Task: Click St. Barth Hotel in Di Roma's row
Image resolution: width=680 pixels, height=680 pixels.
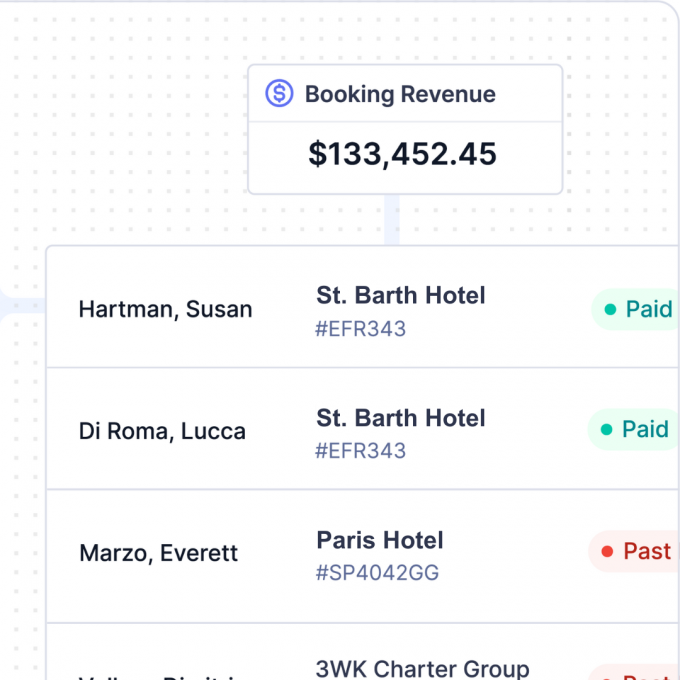Action: coord(401,418)
